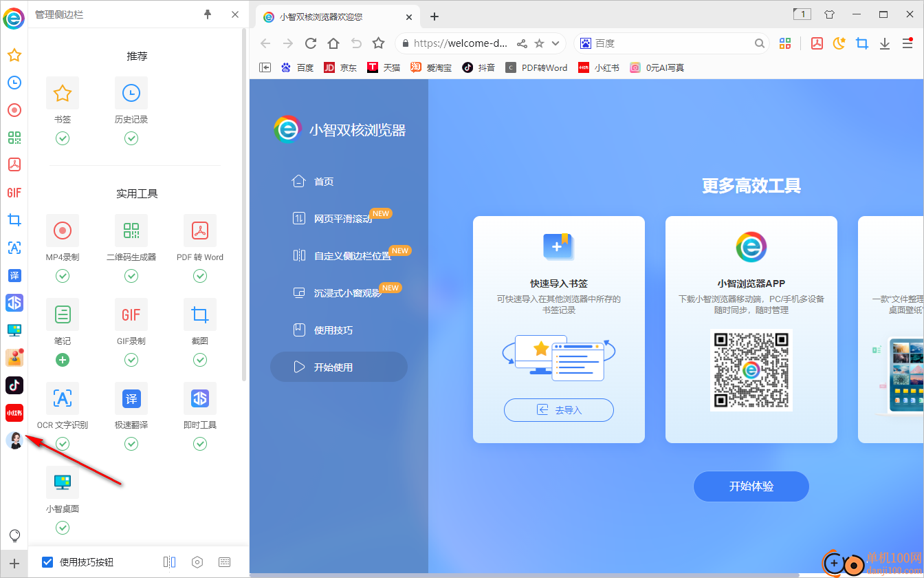Toggle the 历史记录 sidebar item checkmark
The width and height of the screenshot is (924, 578).
click(x=131, y=138)
